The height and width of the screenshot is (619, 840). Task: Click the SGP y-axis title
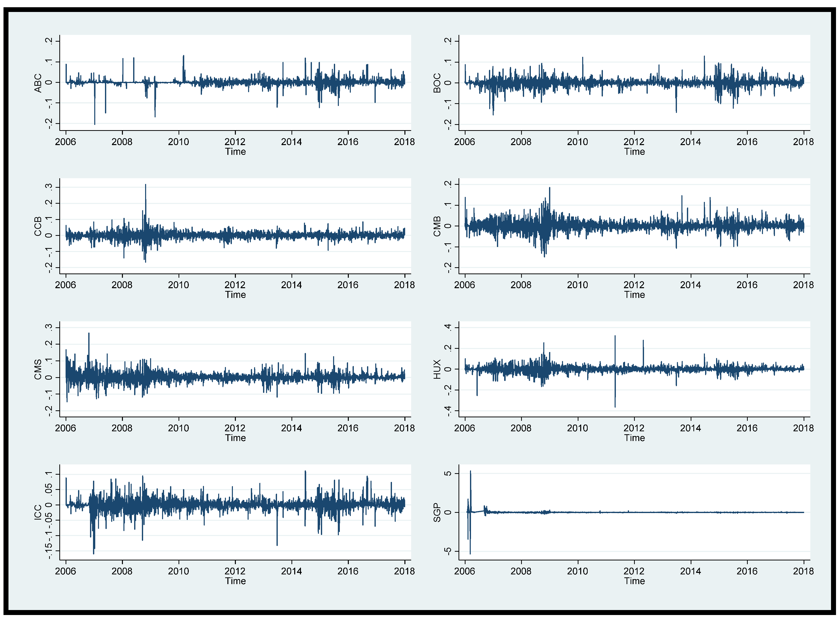[x=437, y=512]
